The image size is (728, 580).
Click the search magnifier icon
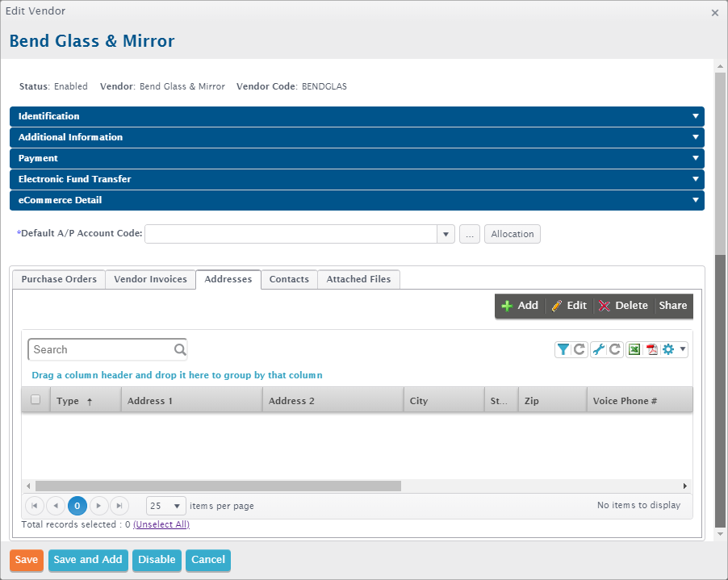pyautogui.click(x=180, y=349)
